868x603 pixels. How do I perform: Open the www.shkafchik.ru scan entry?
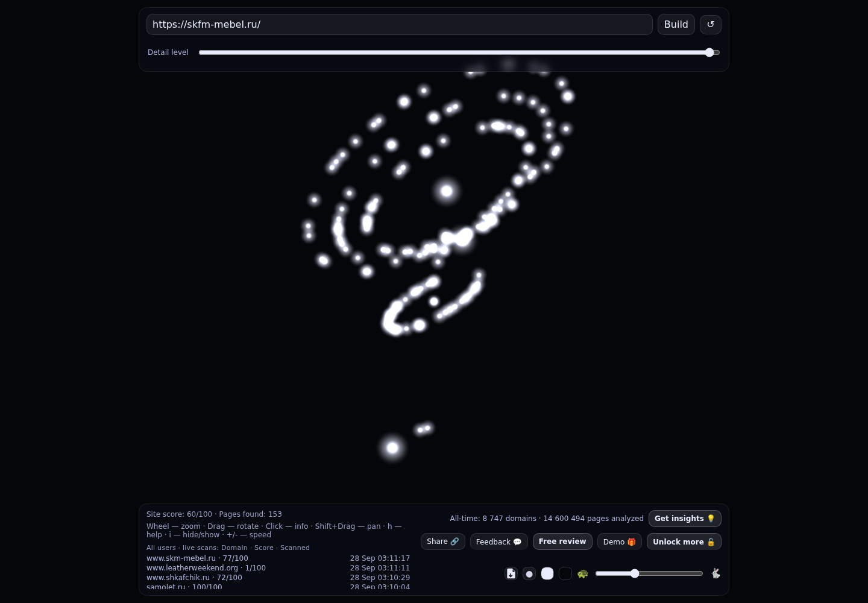pos(194,578)
